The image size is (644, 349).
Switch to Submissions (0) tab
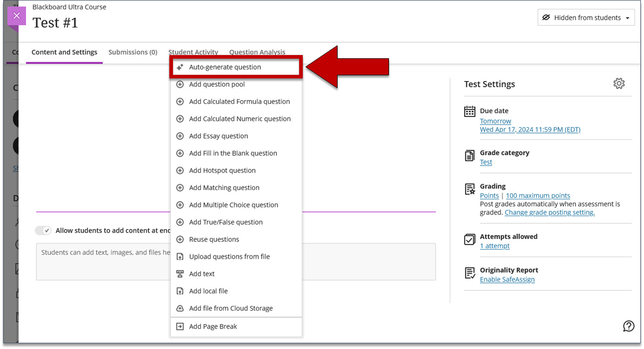click(x=133, y=52)
